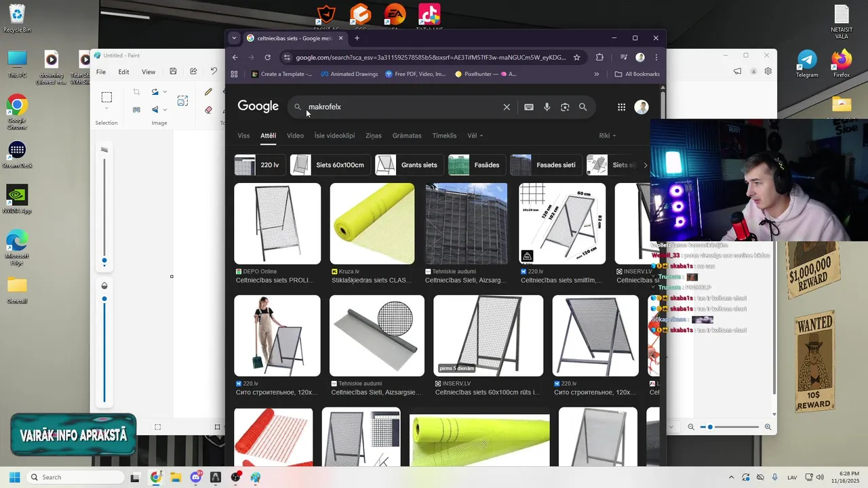Submit search with the magnifier button
Image resolution: width=868 pixels, height=488 pixels.
583,107
